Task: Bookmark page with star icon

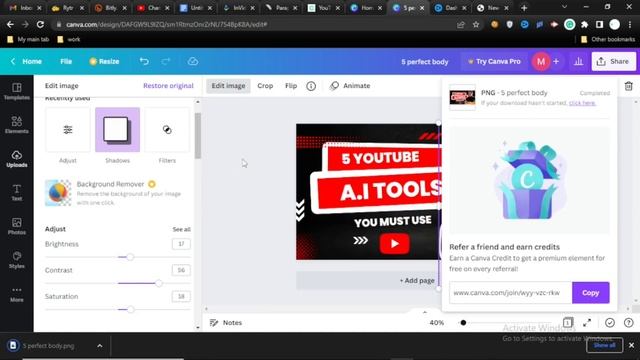Action: coord(476,24)
